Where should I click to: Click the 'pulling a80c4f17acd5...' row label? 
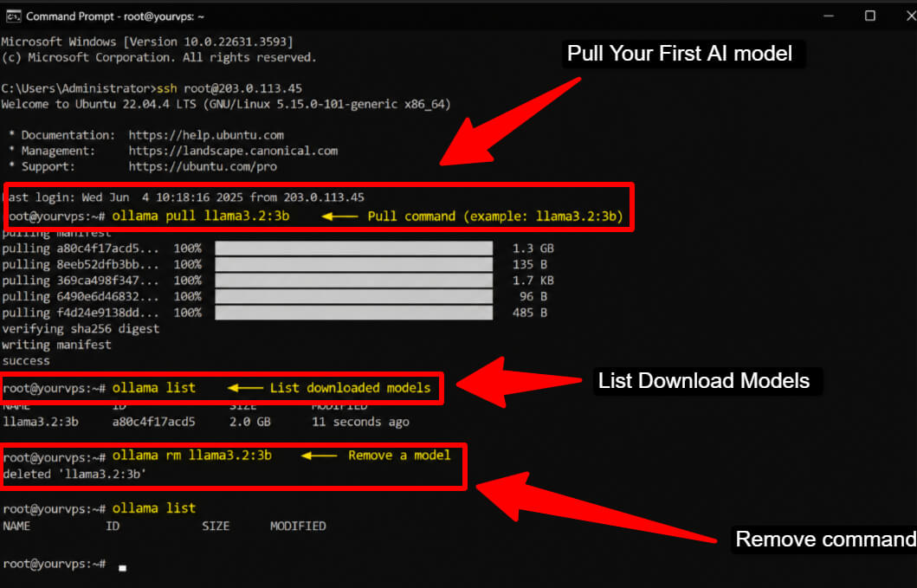(x=81, y=248)
